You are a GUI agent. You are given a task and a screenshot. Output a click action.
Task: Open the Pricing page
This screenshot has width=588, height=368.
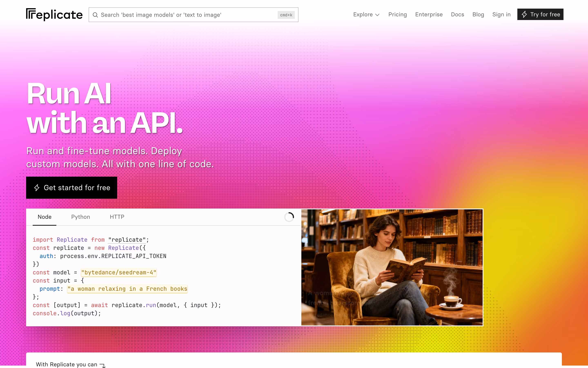pos(398,15)
